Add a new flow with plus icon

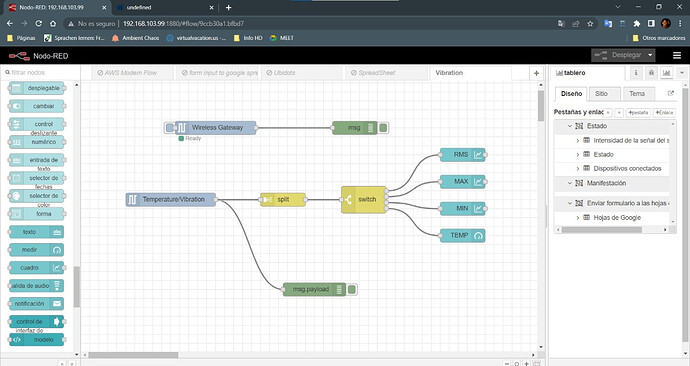pos(536,73)
